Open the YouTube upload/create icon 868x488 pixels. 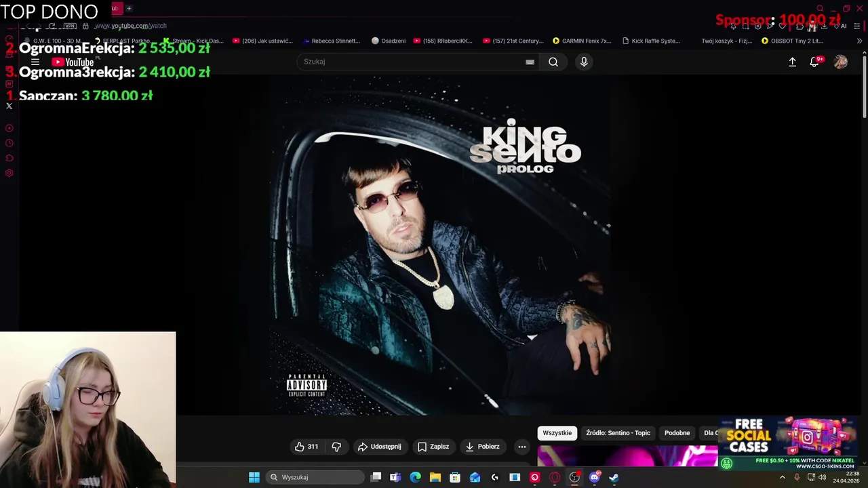[x=792, y=62]
